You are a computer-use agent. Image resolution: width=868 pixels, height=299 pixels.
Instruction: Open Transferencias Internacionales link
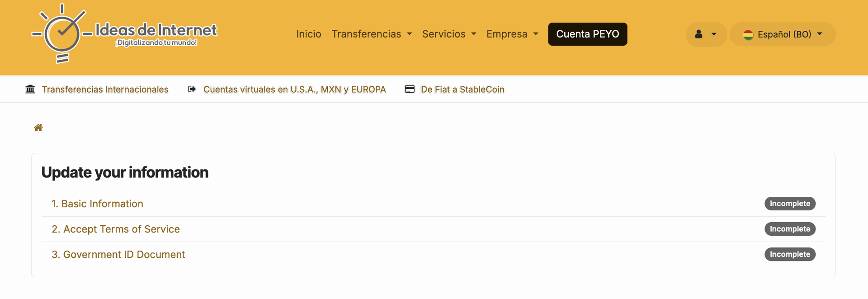[x=105, y=90]
